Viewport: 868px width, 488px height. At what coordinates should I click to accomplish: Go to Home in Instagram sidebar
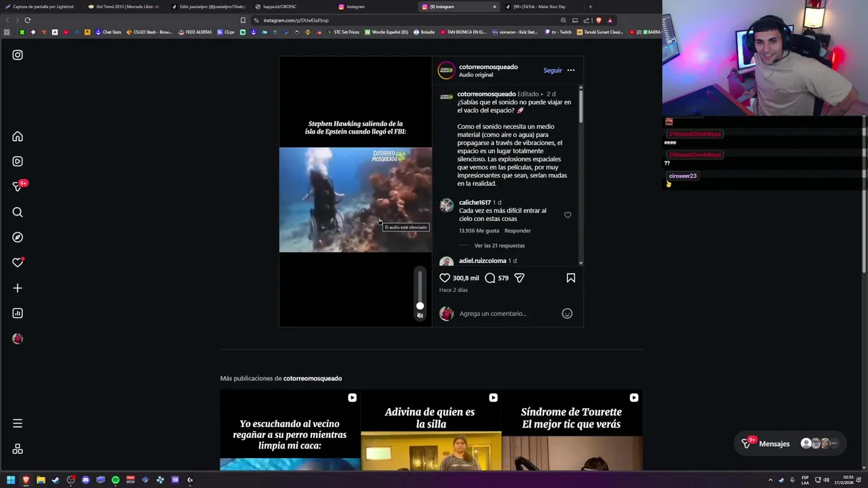(x=18, y=136)
